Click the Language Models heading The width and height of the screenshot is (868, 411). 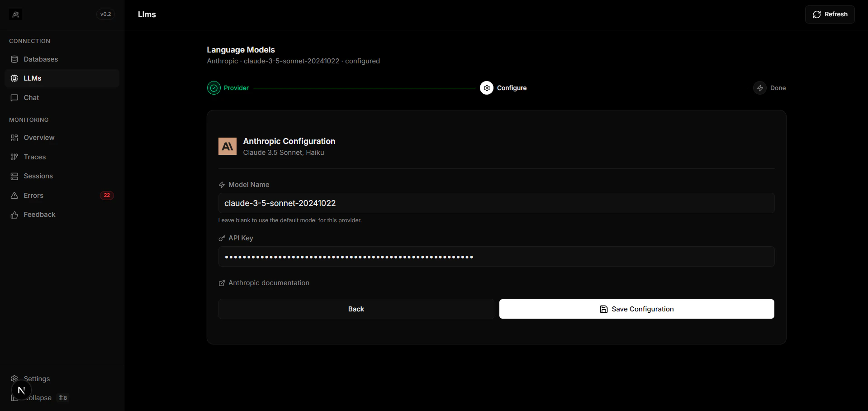click(241, 50)
